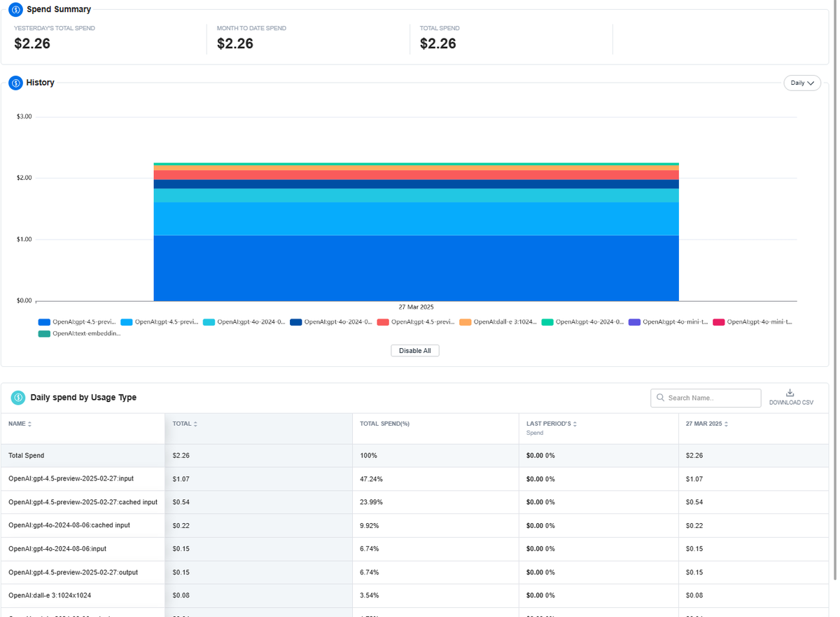Image resolution: width=840 pixels, height=617 pixels.
Task: Click the dark blue gpt-4o legend color swatch
Action: pos(296,322)
